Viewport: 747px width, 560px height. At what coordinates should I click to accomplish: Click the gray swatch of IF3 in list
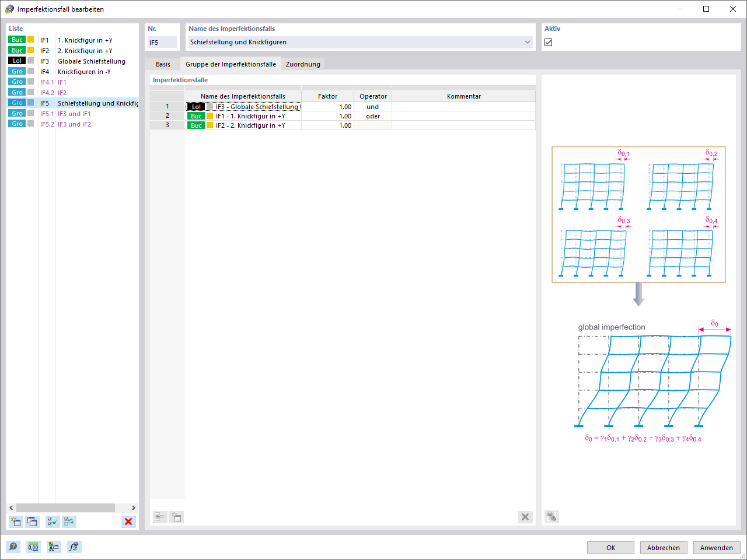pos(31,61)
